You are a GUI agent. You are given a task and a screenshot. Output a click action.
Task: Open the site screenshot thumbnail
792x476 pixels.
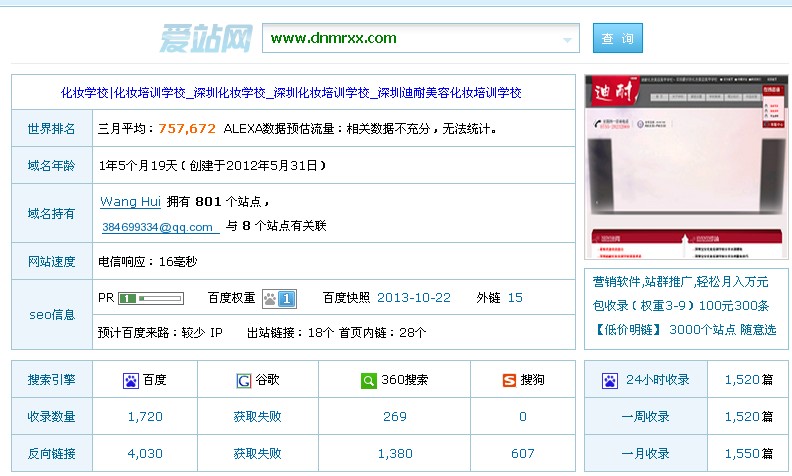point(686,167)
